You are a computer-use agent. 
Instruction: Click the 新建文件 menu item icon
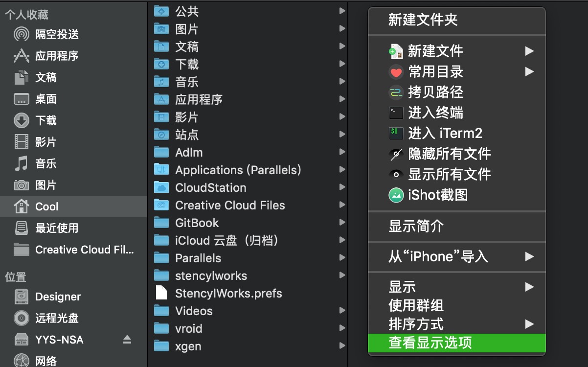(396, 51)
